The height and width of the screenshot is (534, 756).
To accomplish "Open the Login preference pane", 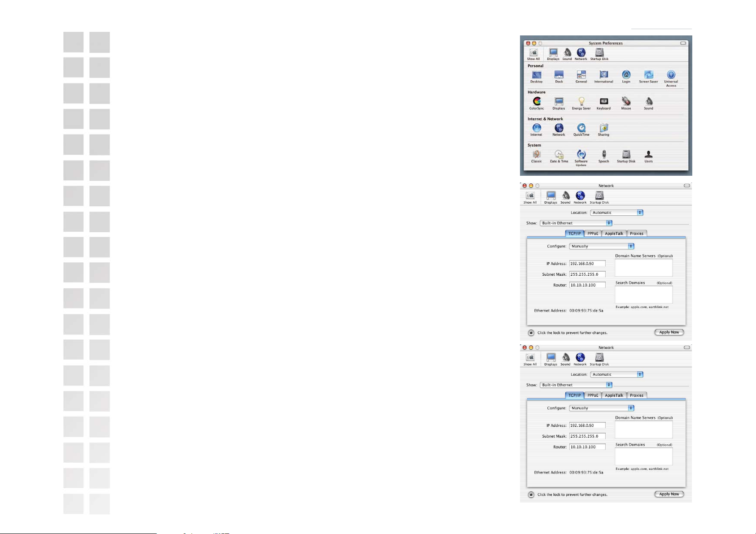I will tap(626, 77).
